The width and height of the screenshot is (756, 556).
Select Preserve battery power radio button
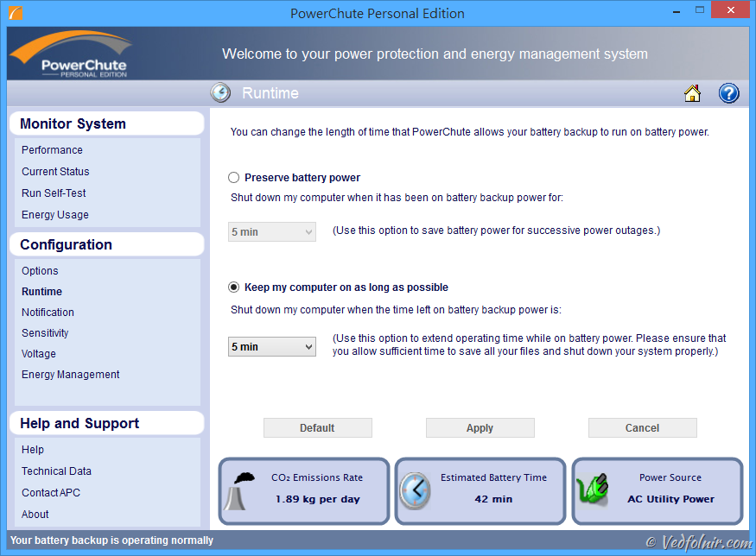(x=233, y=177)
